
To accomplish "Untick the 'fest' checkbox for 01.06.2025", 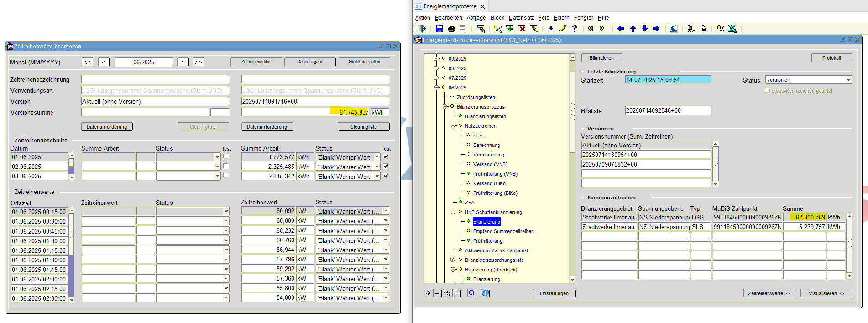I will [386, 156].
